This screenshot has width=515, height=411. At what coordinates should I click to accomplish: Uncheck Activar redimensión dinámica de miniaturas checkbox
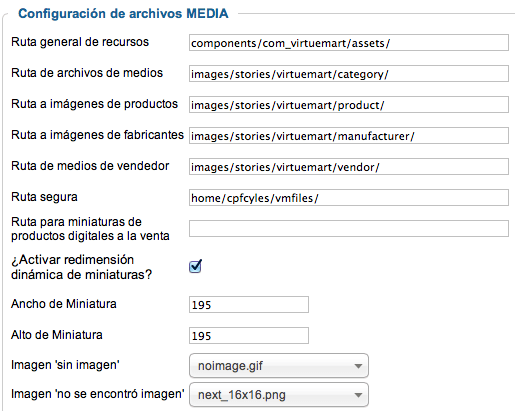click(195, 266)
